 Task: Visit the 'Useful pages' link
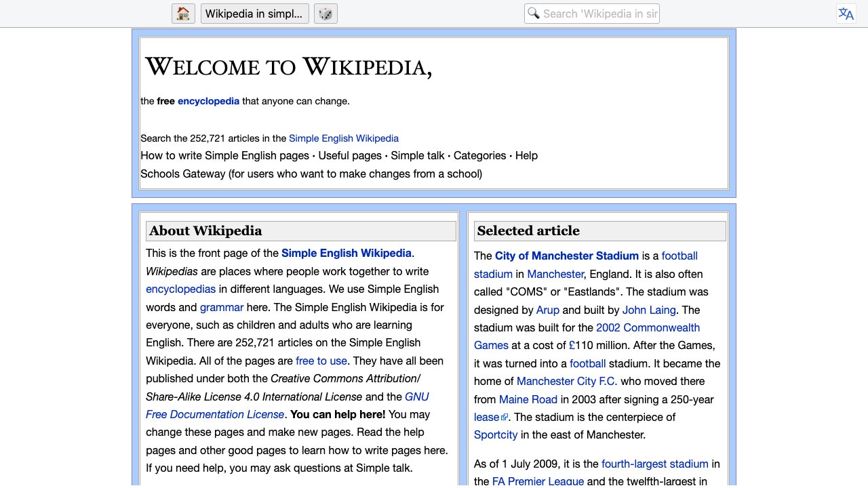(352, 155)
